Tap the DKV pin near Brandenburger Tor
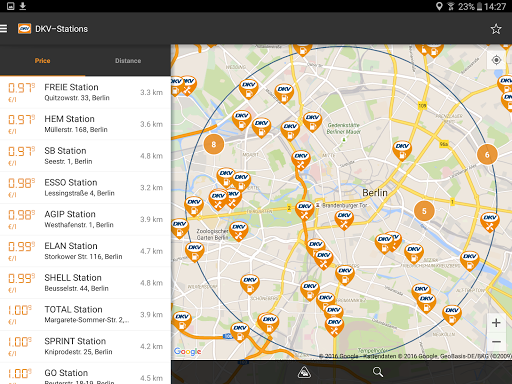Viewport: 512px width, 384px height. pos(305,210)
